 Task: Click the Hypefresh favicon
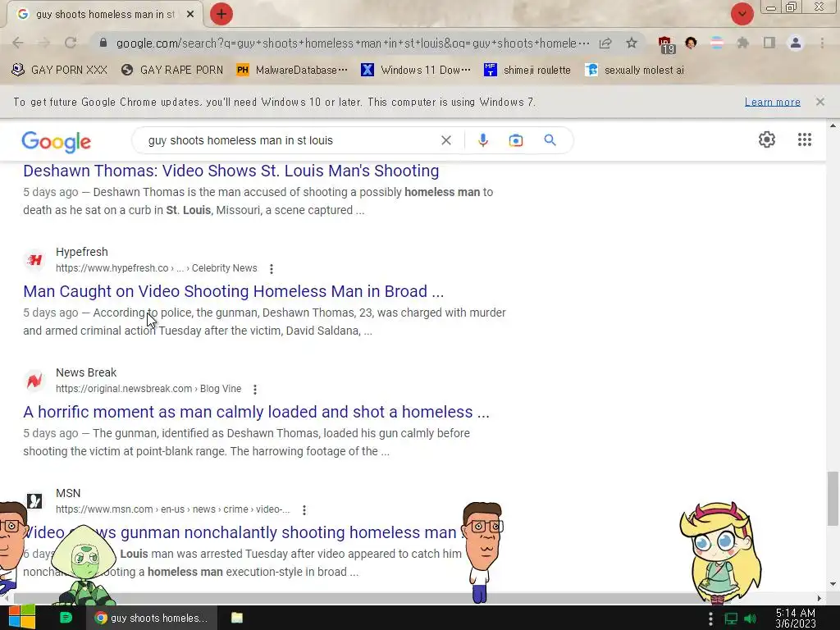(x=34, y=260)
